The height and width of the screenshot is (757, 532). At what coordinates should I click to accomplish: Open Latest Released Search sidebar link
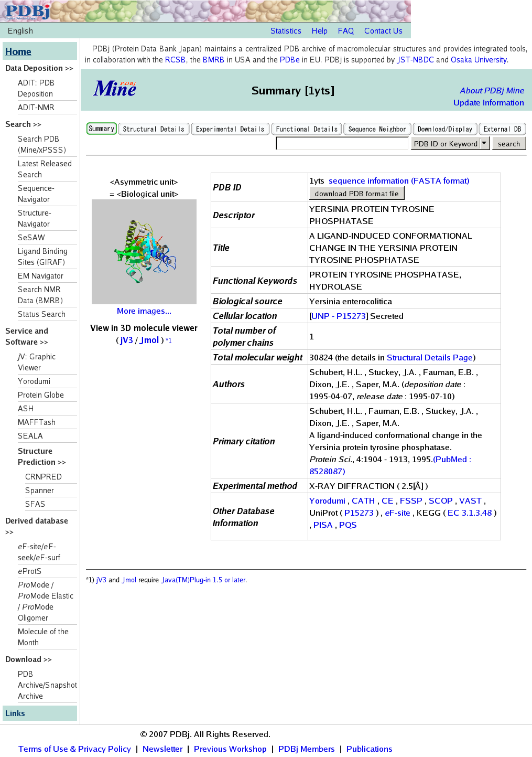click(x=45, y=169)
